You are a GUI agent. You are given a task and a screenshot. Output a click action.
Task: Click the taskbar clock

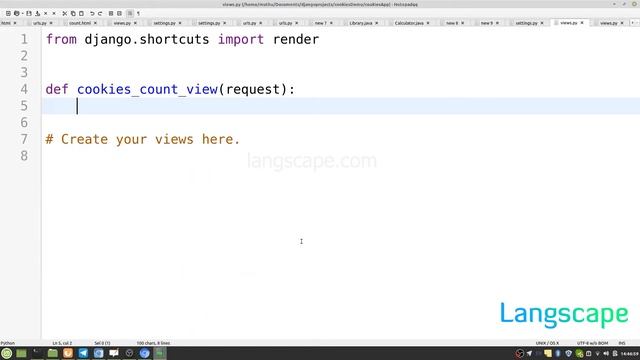[x=629, y=353]
